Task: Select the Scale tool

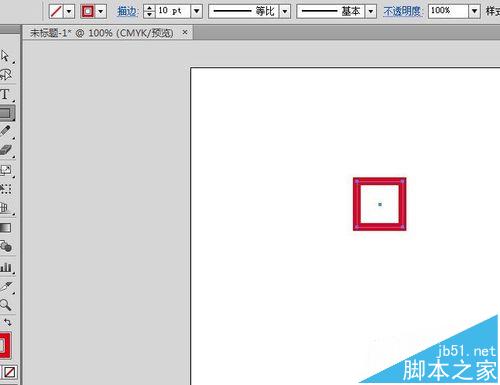Action: pos(5,170)
